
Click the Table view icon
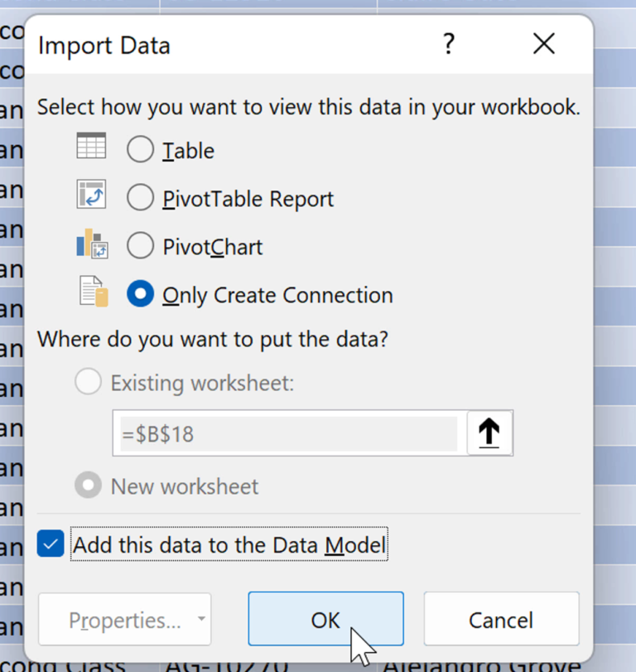91,145
